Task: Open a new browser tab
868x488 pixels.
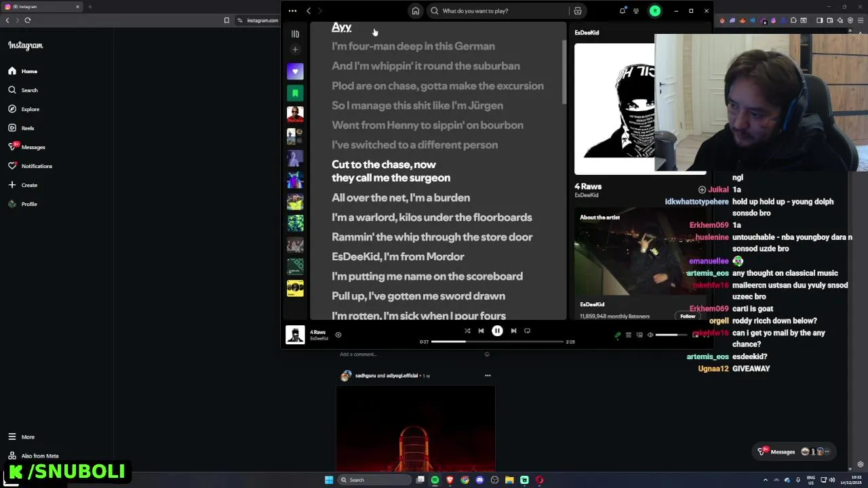Action: 90,7
